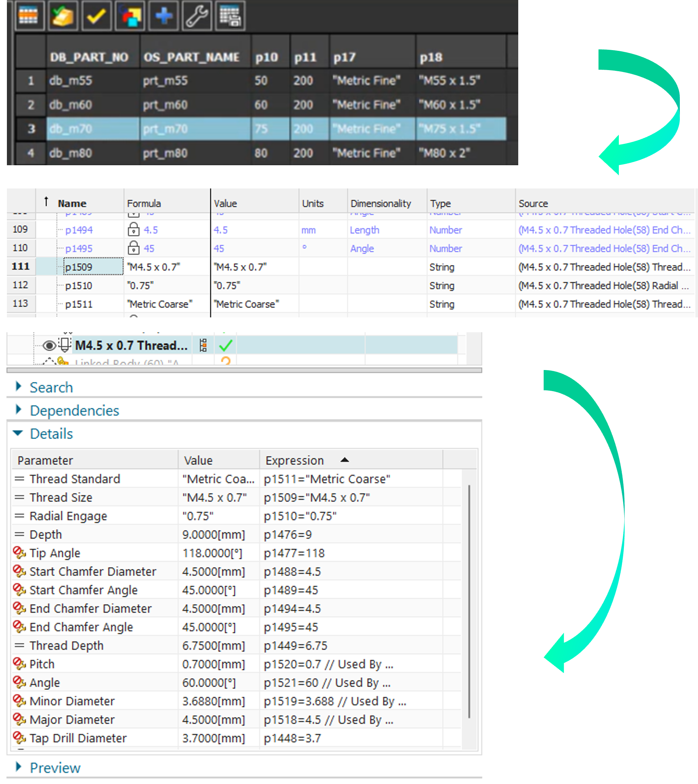Click green checkmark beside M4.5 x 0.7 Thread
This screenshot has width=698, height=784.
[226, 346]
